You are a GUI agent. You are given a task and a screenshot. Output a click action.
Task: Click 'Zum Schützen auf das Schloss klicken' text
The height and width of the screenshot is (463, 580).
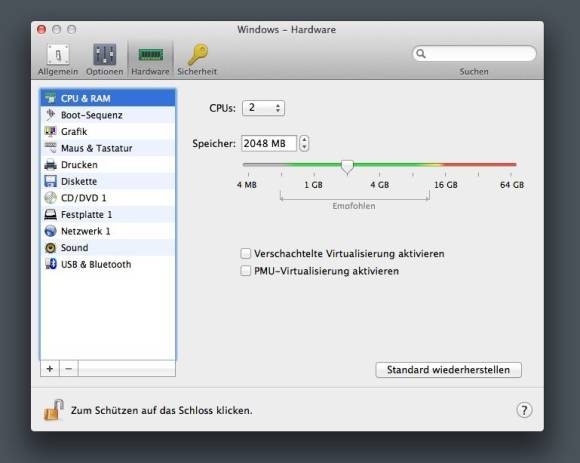click(x=162, y=410)
